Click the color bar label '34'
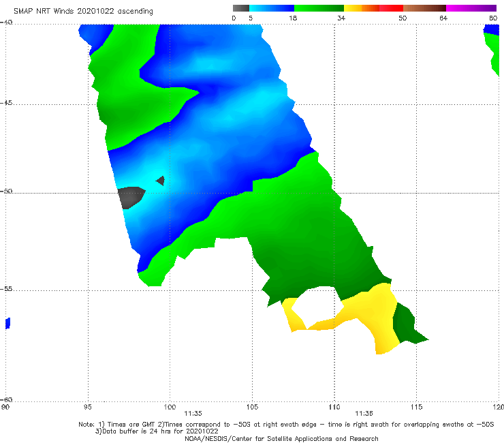Image resolution: width=504 pixels, height=443 pixels. [341, 18]
